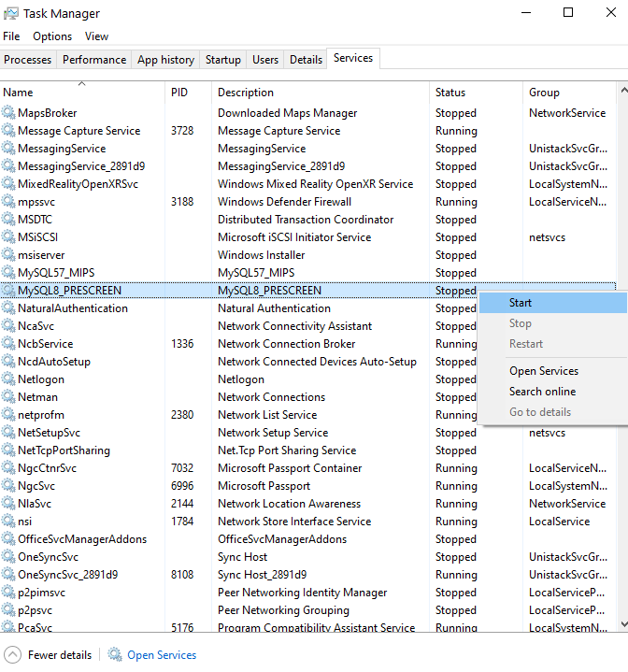Screen dimensions: 628x672
Task: Open the View menu
Action: (x=96, y=36)
